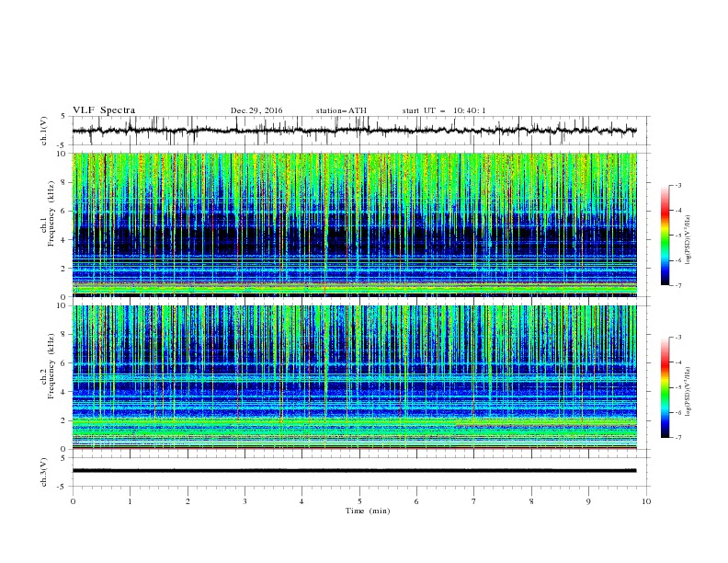
Task: Click the "station=ATH" header label
Action: (x=341, y=110)
